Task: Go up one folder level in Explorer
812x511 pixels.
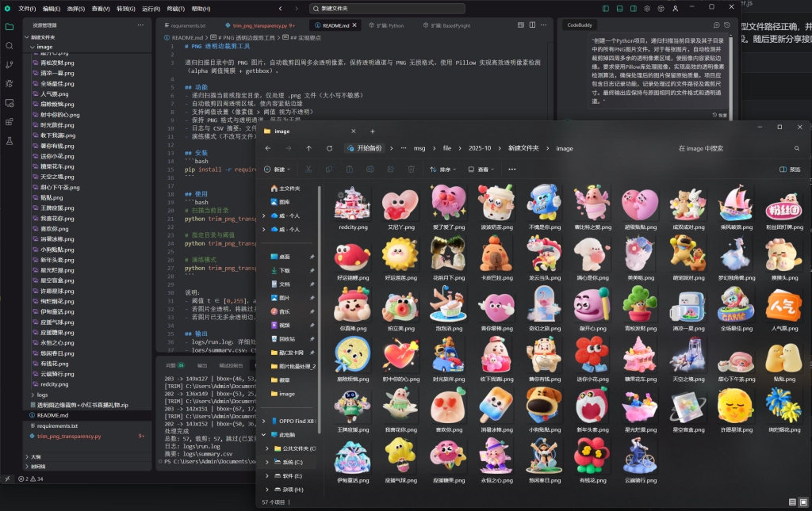Action: [x=308, y=148]
